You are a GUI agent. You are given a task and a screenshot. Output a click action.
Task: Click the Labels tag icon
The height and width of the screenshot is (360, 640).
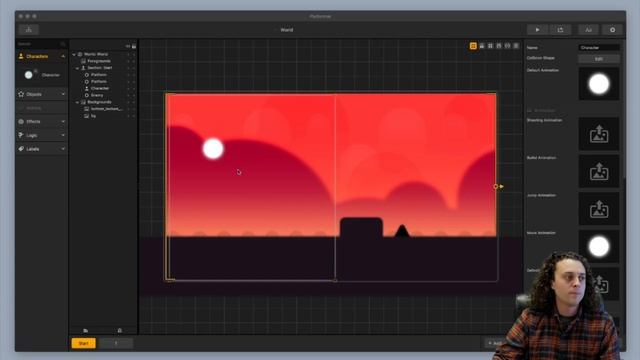(21, 149)
